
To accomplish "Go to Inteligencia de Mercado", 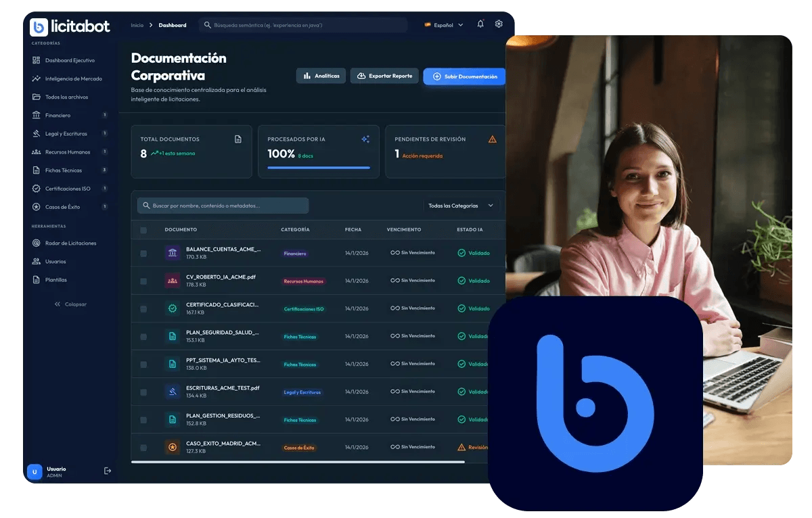I will pyautogui.click(x=73, y=78).
